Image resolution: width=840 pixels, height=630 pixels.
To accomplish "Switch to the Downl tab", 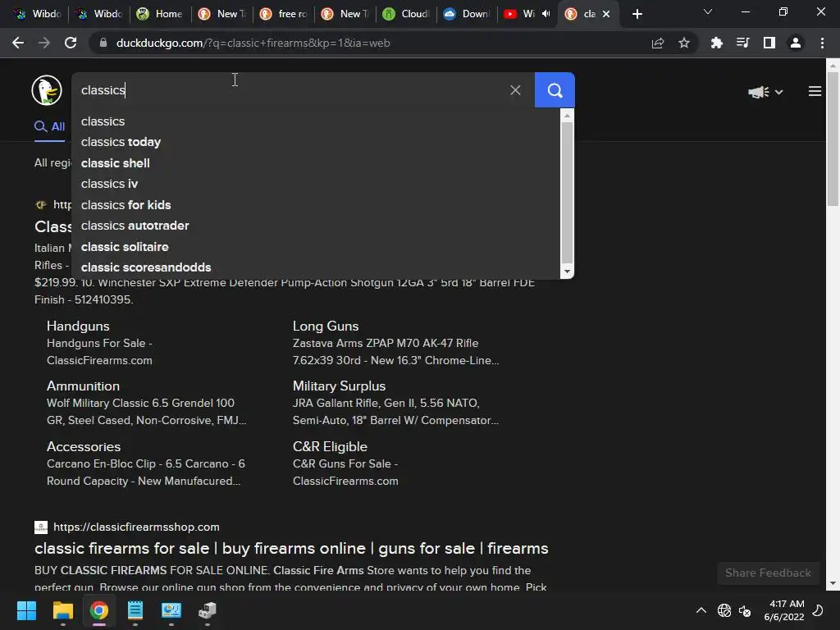I will pos(467,14).
